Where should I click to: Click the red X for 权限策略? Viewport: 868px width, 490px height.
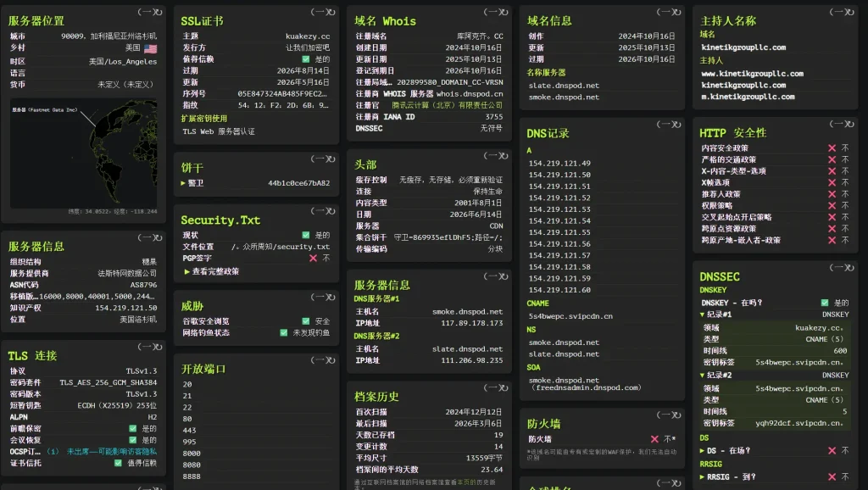point(832,205)
